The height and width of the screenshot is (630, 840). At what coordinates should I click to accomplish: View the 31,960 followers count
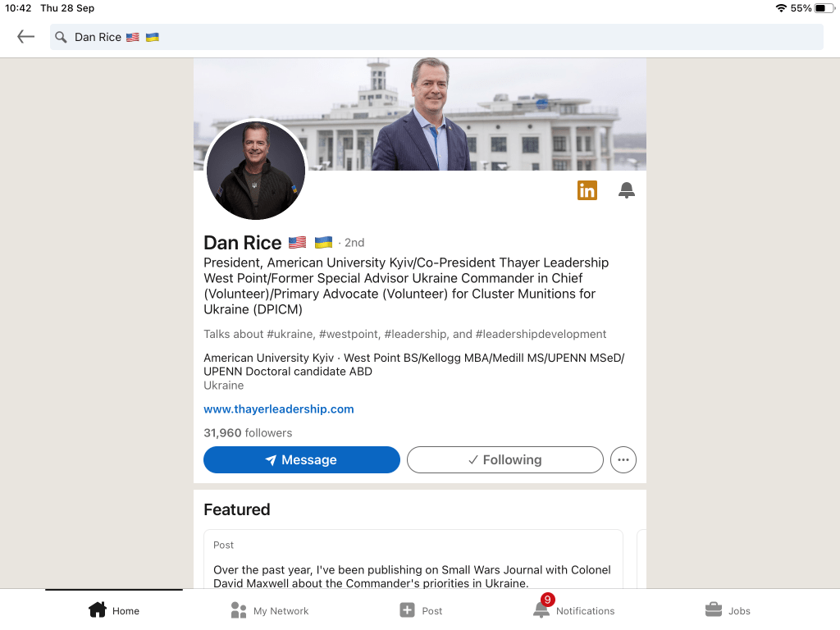tap(248, 433)
